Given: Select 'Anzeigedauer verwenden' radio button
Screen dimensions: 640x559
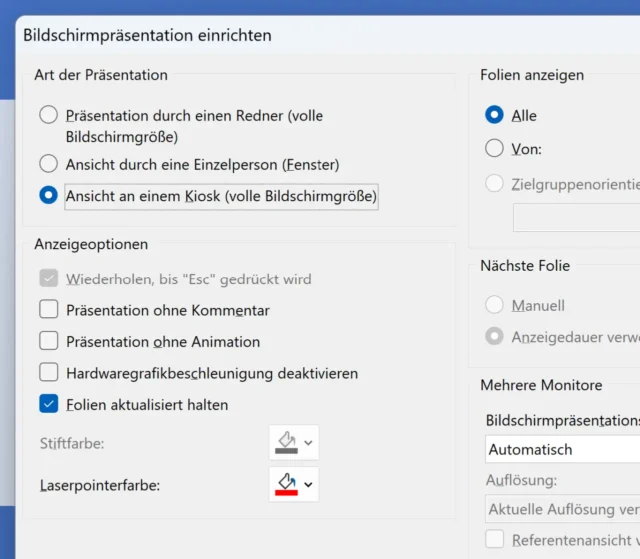Looking at the screenshot, I should (x=494, y=337).
